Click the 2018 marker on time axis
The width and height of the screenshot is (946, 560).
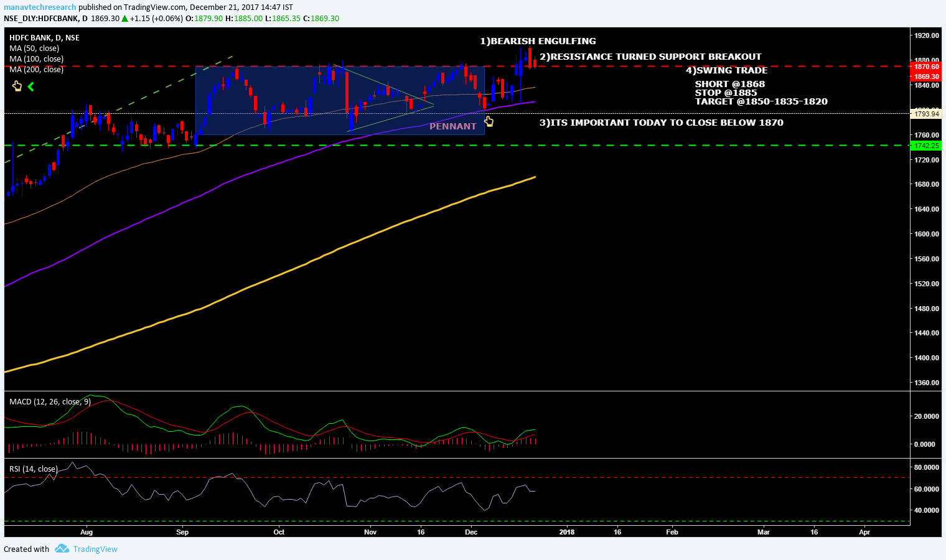567,532
